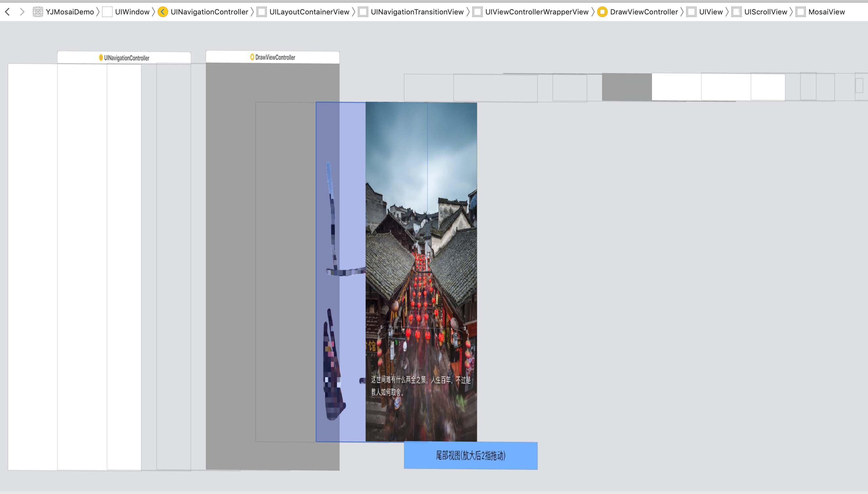Image resolution: width=868 pixels, height=494 pixels.
Task: Click the UINavigationController header label
Action: (126, 58)
